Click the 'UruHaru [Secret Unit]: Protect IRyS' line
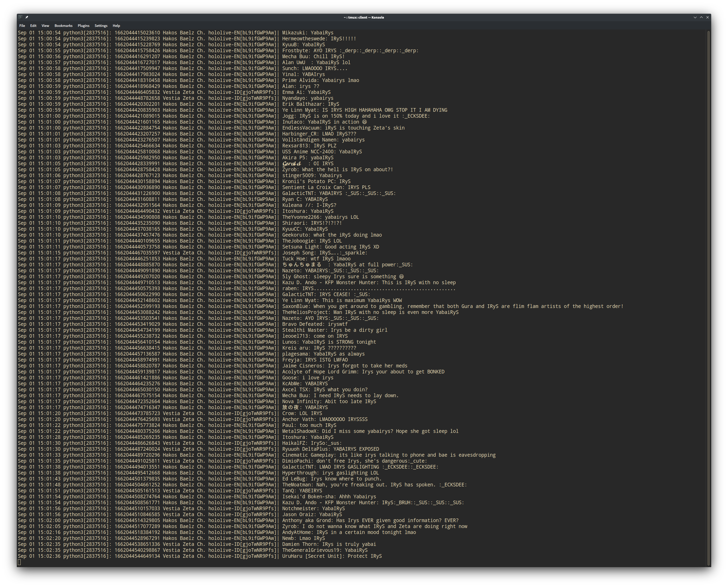The image size is (728, 587). coord(331,556)
